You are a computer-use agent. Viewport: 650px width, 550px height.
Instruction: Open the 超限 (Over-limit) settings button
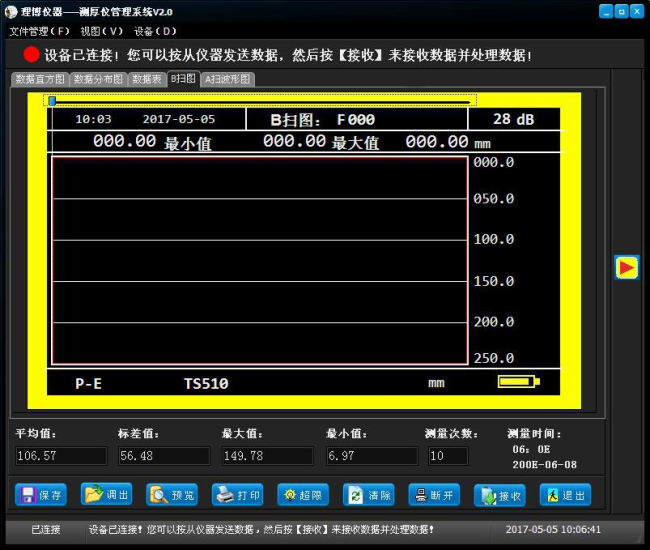point(303,495)
